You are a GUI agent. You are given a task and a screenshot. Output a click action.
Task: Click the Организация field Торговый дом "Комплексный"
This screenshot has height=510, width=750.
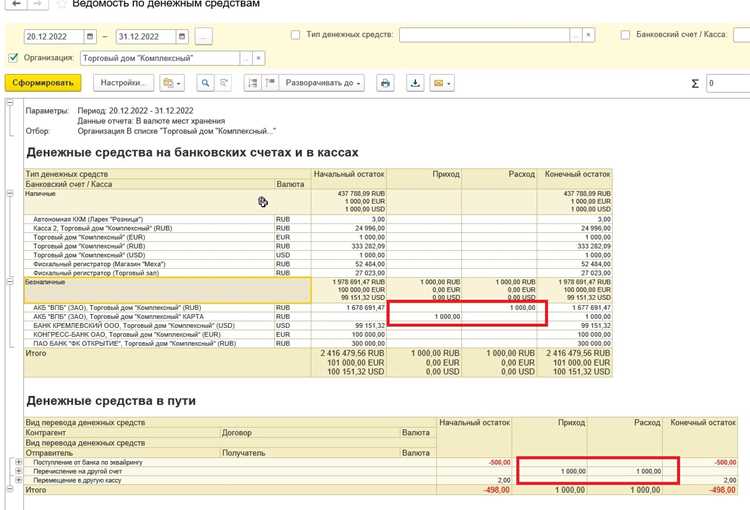(160, 58)
